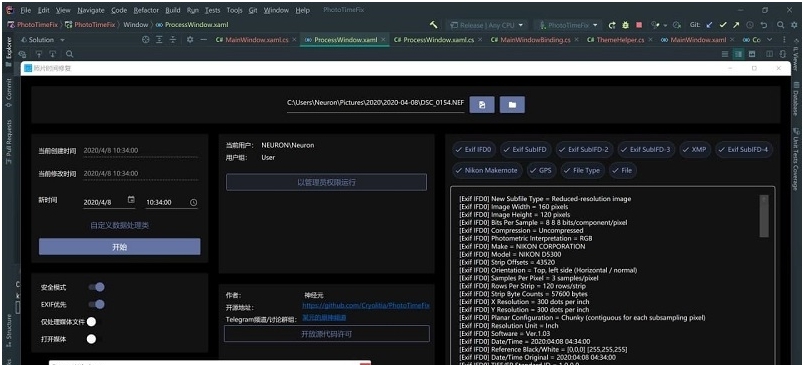Show Git history clock icon
This screenshot has width=804, height=365.
[x=750, y=25]
